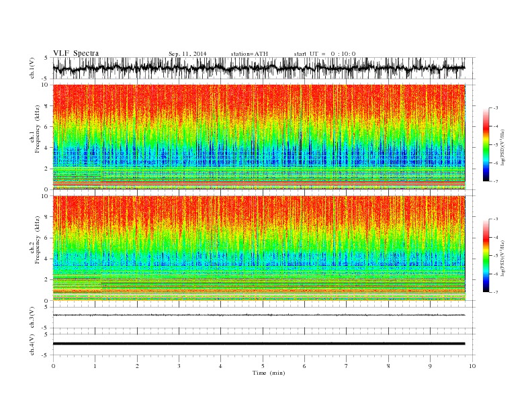Click the "Time (min)" x-axis label

tap(269, 373)
